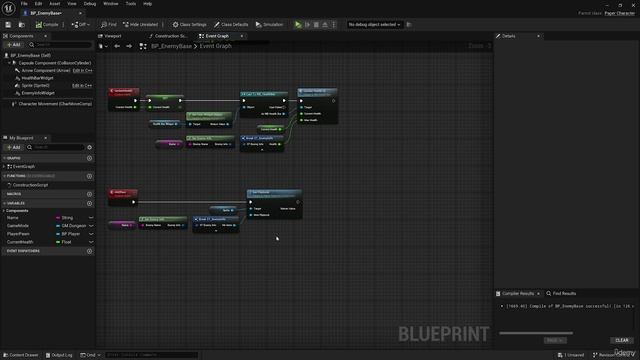Click the graph breadcrumb grid icon
Viewport: 640px width, 360px height.
[143, 47]
